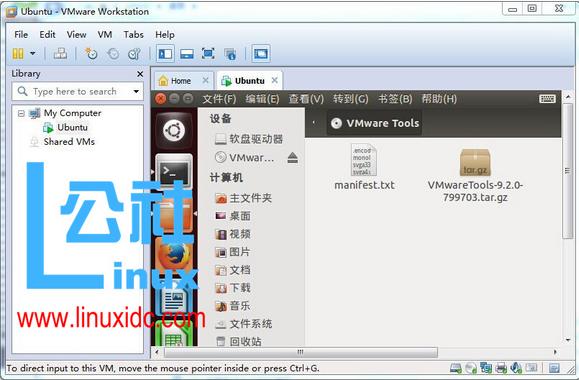
Task: Switch to Unity mode icon
Action: pos(230,54)
